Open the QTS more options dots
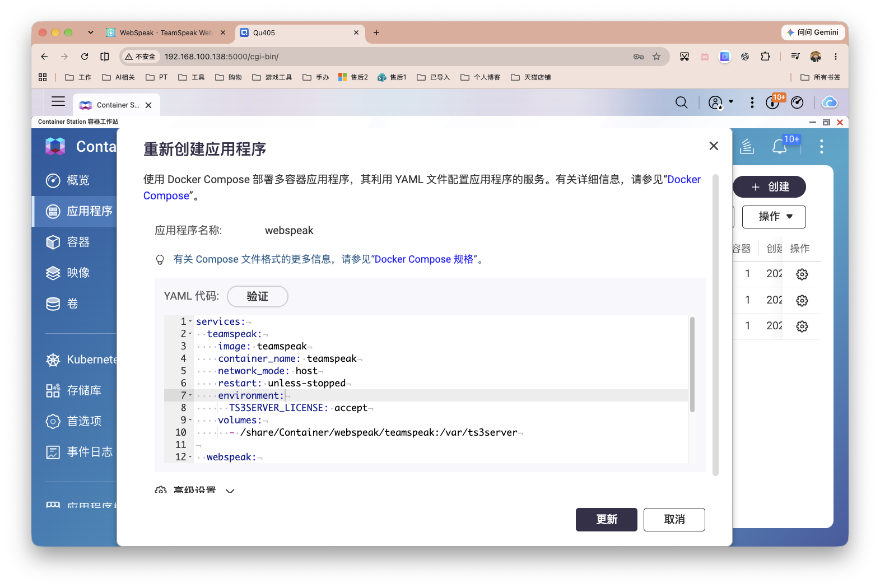This screenshot has height=588, width=880. click(752, 102)
